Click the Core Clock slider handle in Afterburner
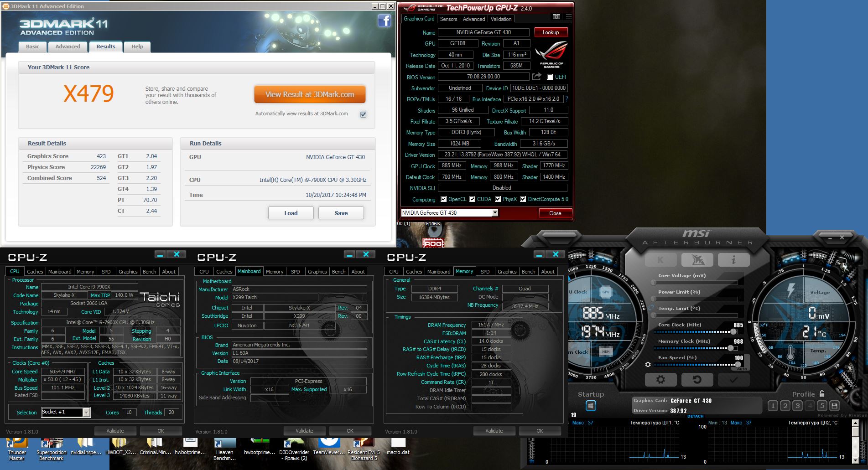The height and width of the screenshot is (470, 868). (x=734, y=332)
